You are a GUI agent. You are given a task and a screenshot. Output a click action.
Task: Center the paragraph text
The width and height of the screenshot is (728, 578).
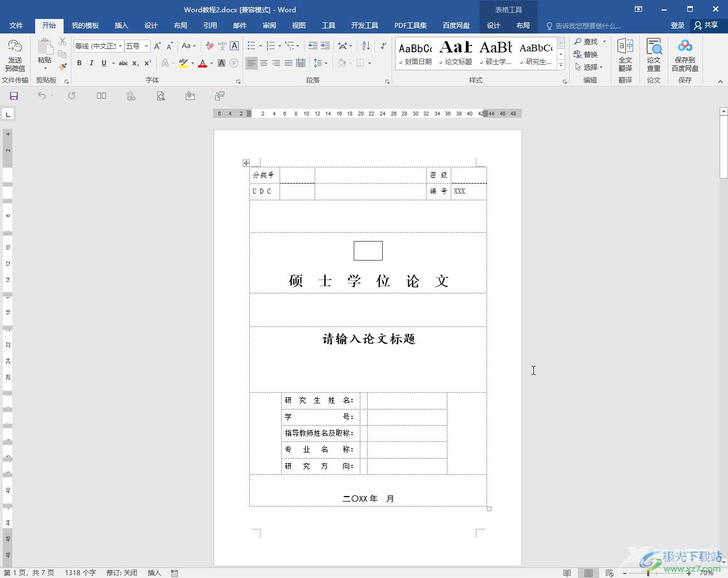[x=264, y=63]
